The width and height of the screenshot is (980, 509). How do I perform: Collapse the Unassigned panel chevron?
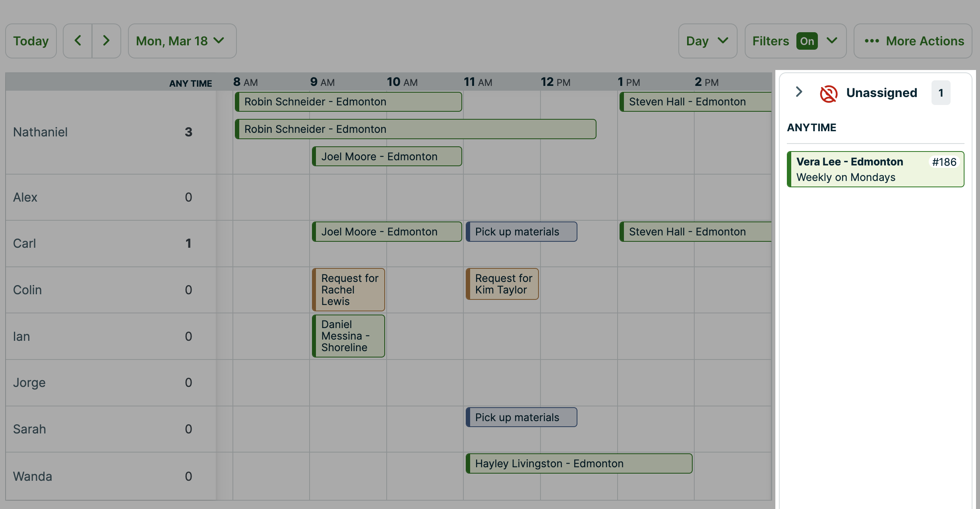[799, 92]
